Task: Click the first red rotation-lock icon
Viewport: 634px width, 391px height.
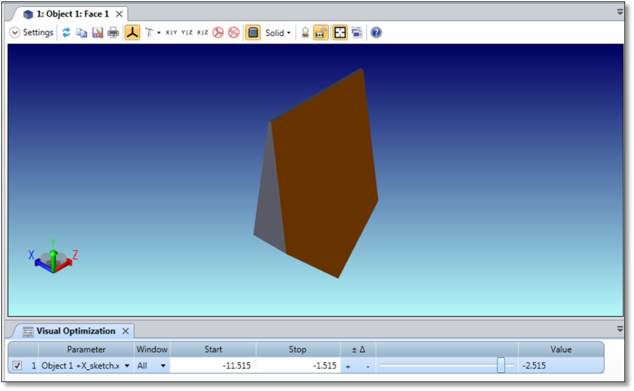Action: [218, 32]
